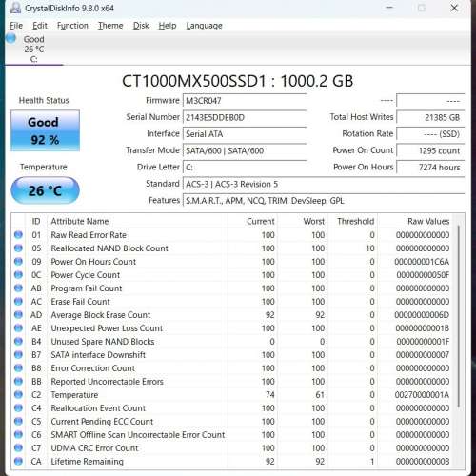The width and height of the screenshot is (476, 476).
Task: Click the Attribute Name column header
Action: point(137,221)
